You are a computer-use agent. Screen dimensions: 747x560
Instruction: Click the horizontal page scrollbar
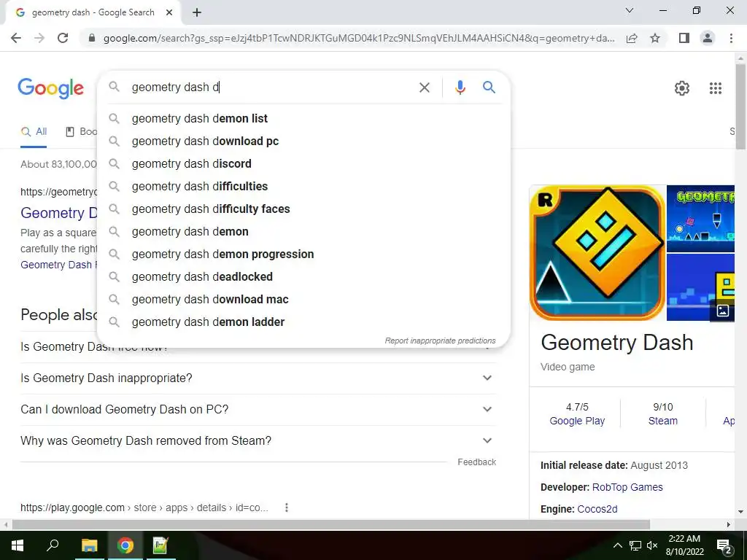click(331, 524)
